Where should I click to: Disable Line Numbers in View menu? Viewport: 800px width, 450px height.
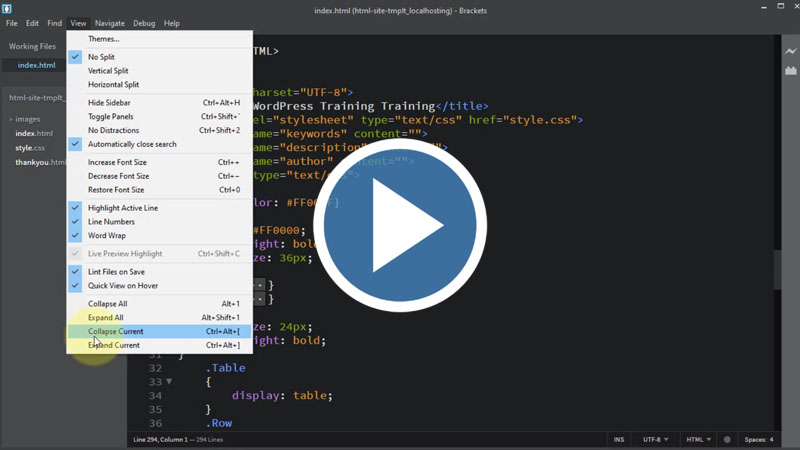coord(110,222)
